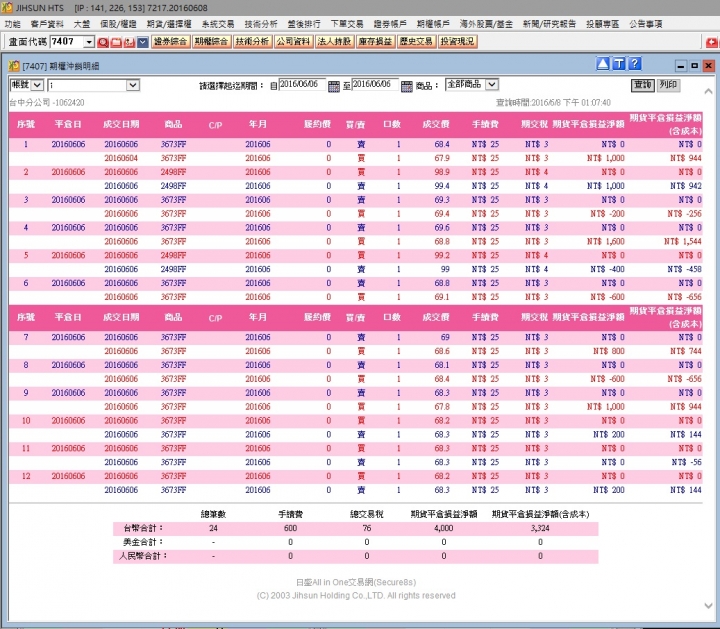Click the blue question mark help icon
Image resolution: width=720 pixels, height=629 pixels.
tap(634, 64)
